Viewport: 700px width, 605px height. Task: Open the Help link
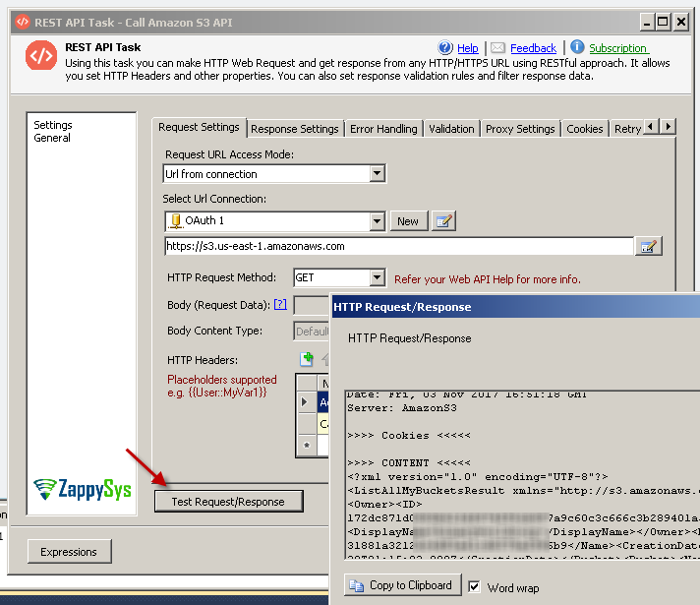pos(467,48)
